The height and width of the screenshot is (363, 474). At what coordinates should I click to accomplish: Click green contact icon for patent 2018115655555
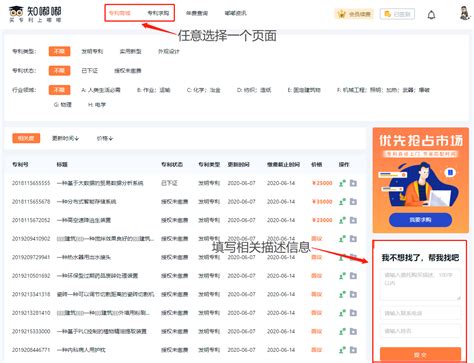342,183
